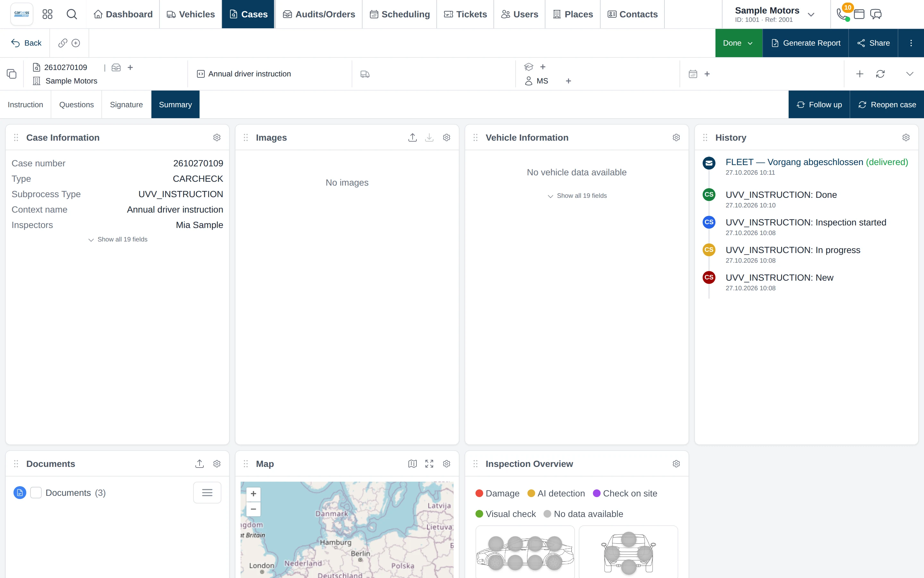Viewport: 924px width, 578px height.
Task: Click the Generate Report button
Action: 806,43
